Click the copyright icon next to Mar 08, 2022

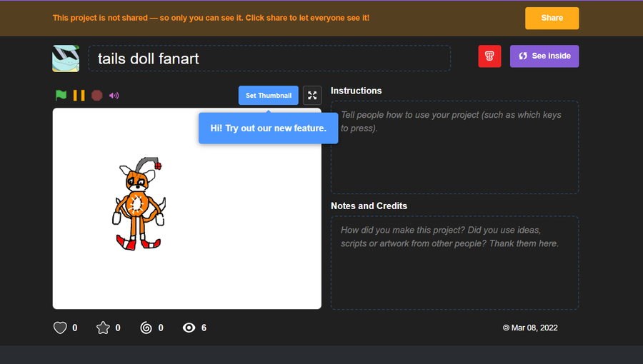coord(506,328)
